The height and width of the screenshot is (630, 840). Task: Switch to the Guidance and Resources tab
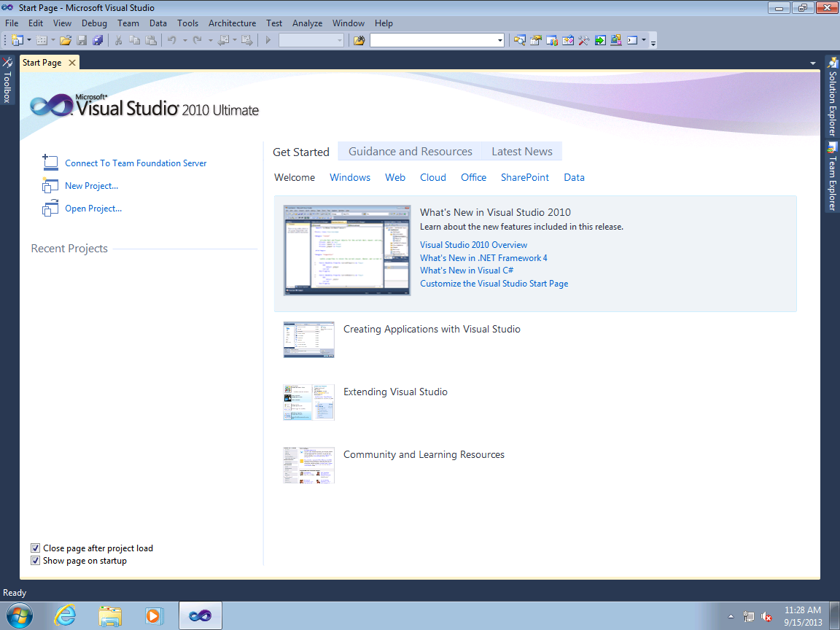(x=411, y=152)
